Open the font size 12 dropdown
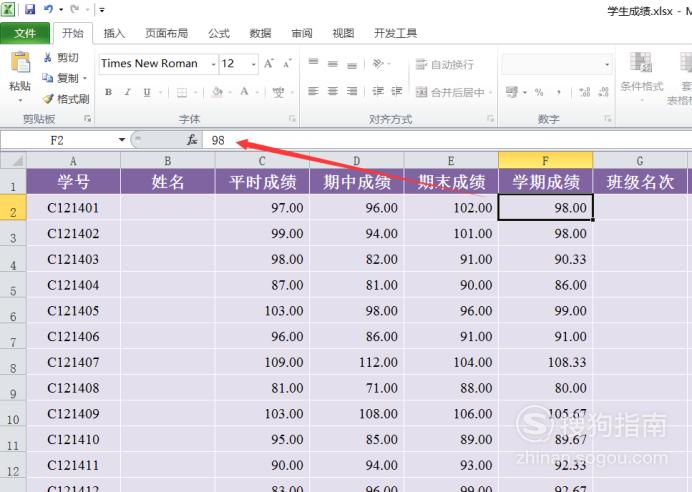Screen dimensions: 692x492 pyautogui.click(x=254, y=64)
